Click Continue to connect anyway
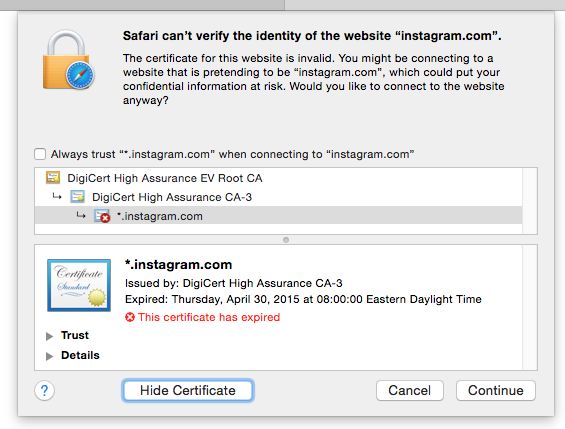This screenshot has height=429, width=565. [496, 390]
